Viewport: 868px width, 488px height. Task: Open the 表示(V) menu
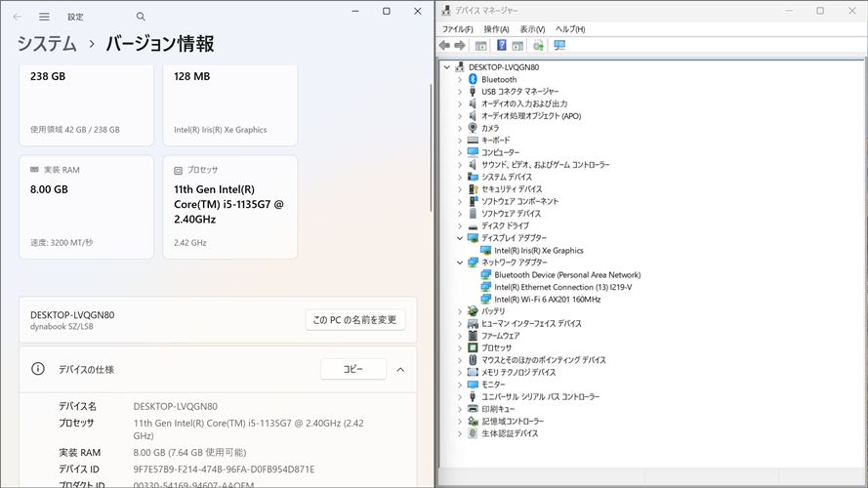pyautogui.click(x=532, y=29)
